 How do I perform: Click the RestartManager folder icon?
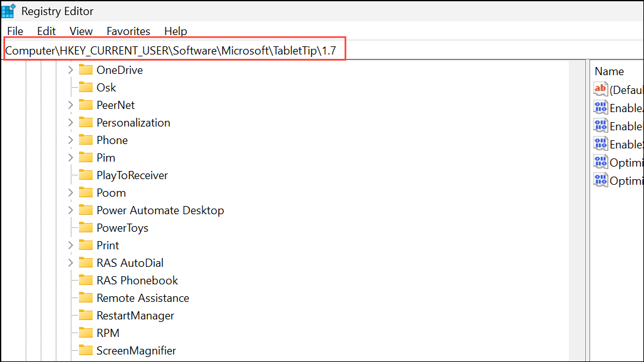(x=86, y=316)
